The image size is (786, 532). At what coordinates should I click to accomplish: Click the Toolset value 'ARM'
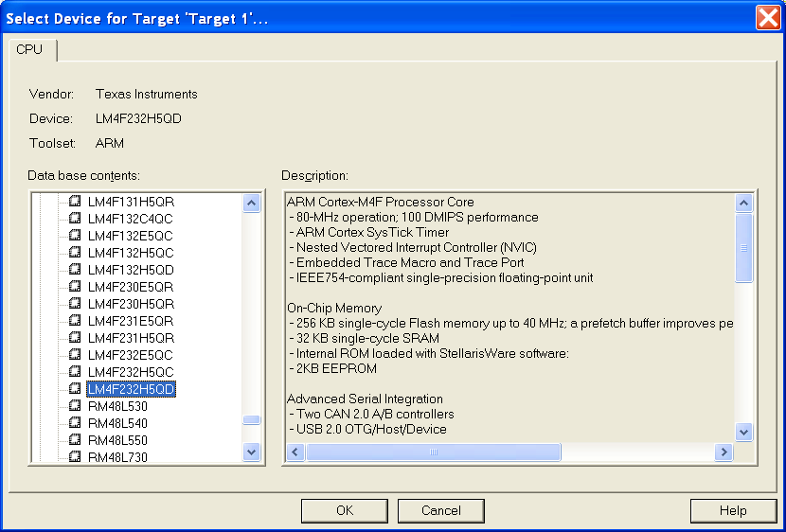(109, 143)
